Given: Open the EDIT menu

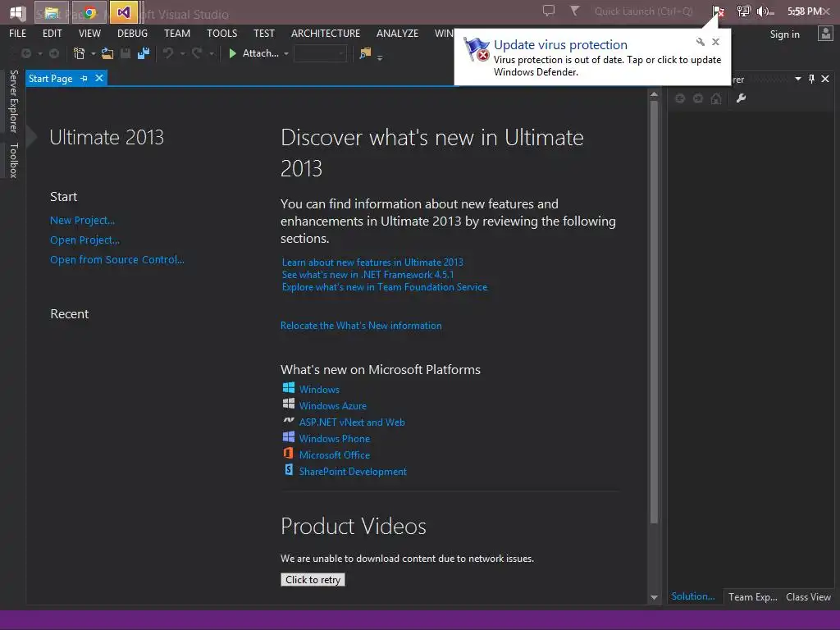Looking at the screenshot, I should tap(52, 33).
